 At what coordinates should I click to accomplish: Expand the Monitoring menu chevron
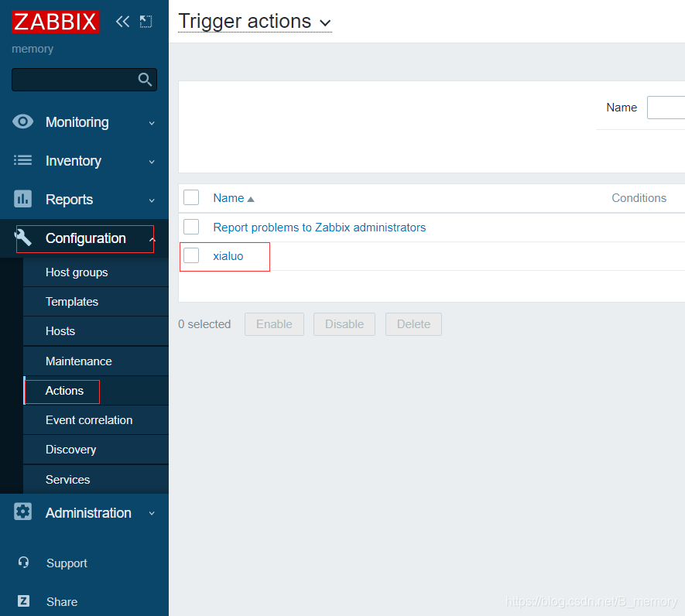(152, 123)
